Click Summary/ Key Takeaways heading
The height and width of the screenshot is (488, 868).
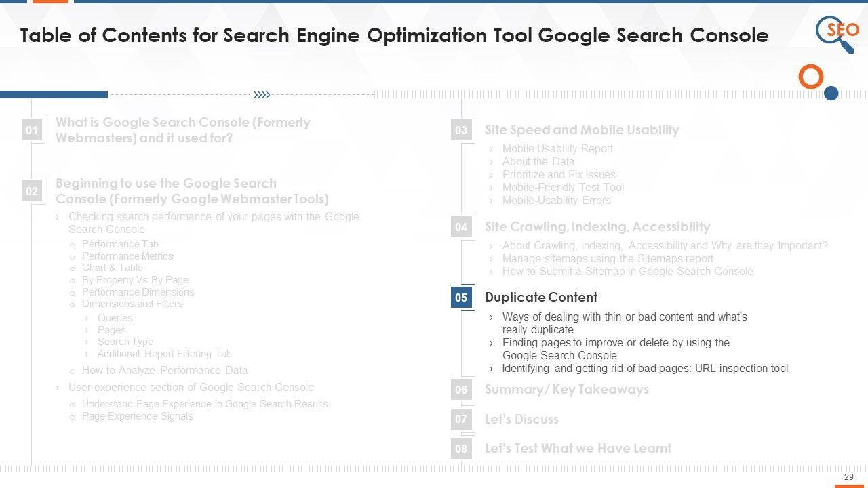pyautogui.click(x=567, y=390)
